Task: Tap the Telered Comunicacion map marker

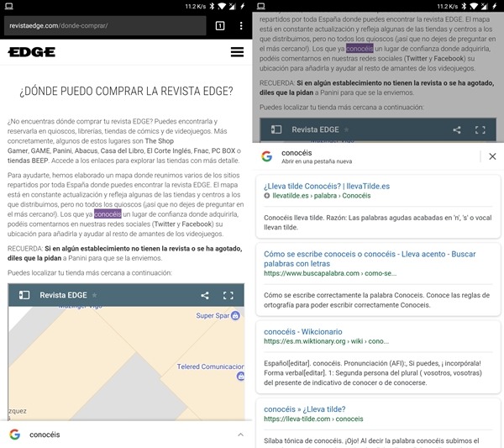Action: pos(240,376)
